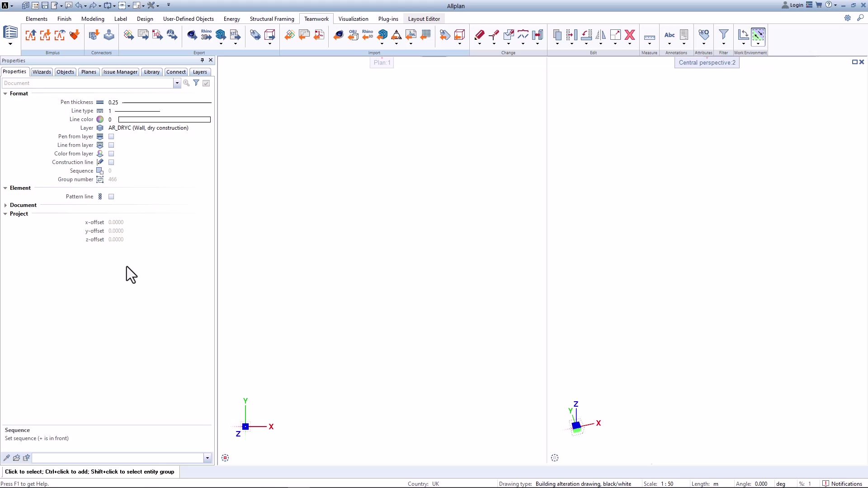The width and height of the screenshot is (868, 488).
Task: Toggle the Pattern line checkbox
Action: click(111, 196)
